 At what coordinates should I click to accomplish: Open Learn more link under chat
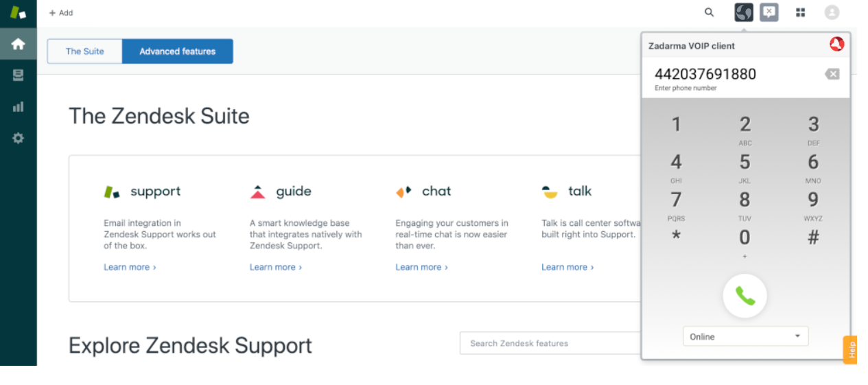pyautogui.click(x=421, y=267)
